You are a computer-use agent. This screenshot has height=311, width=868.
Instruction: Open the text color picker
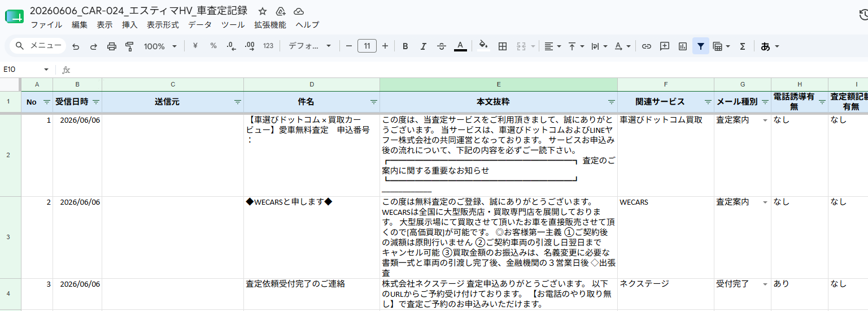tap(460, 46)
